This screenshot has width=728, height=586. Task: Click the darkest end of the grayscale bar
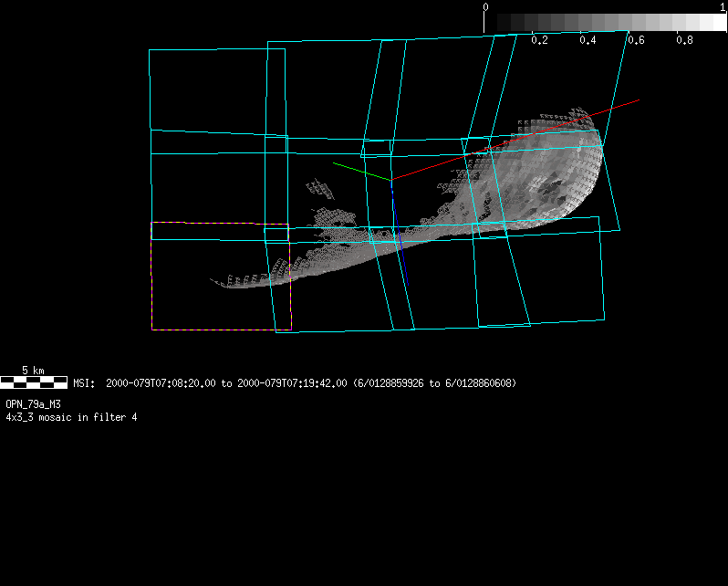tap(491, 23)
